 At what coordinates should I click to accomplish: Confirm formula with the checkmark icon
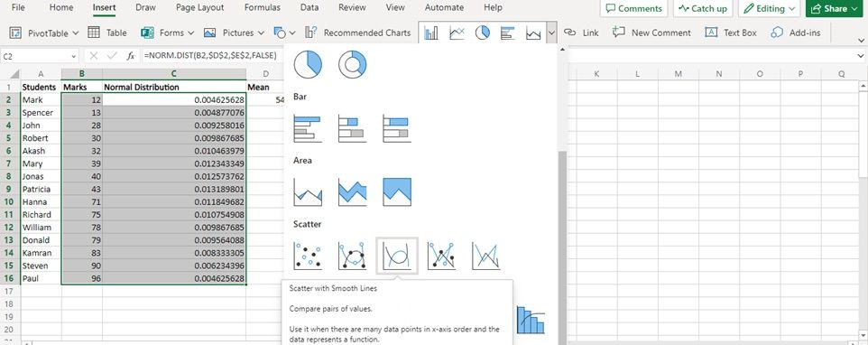pyautogui.click(x=112, y=56)
